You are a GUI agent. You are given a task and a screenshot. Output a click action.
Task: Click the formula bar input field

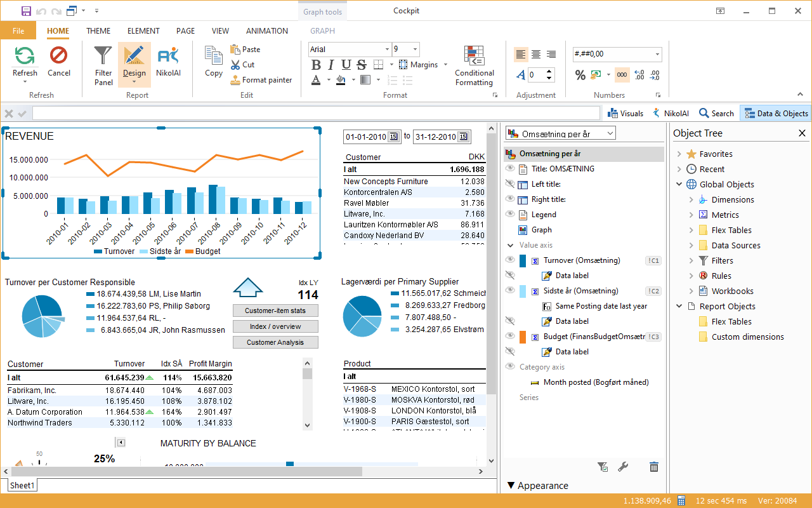point(316,113)
